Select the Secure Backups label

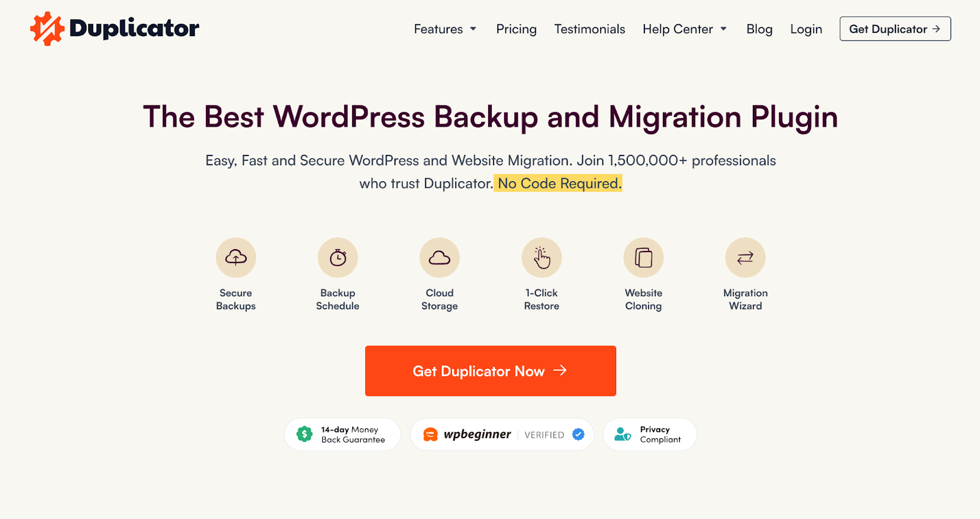(236, 299)
